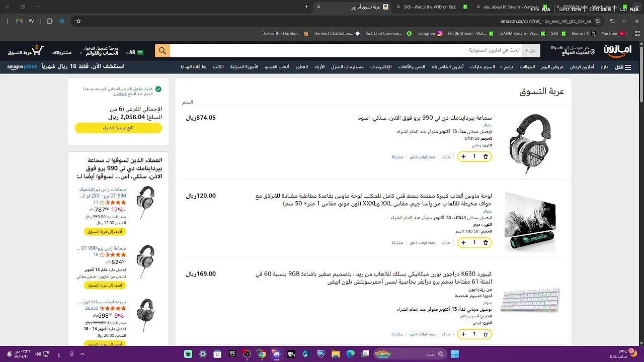644x362 pixels.
Task: Open 'عروض اليوم' nav item
Action: tap(552, 67)
